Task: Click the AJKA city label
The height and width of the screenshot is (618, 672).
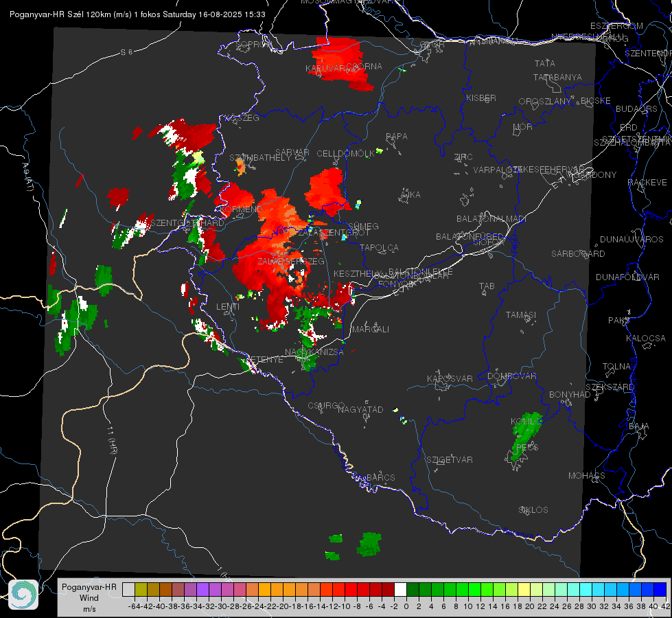Action: pos(410,194)
